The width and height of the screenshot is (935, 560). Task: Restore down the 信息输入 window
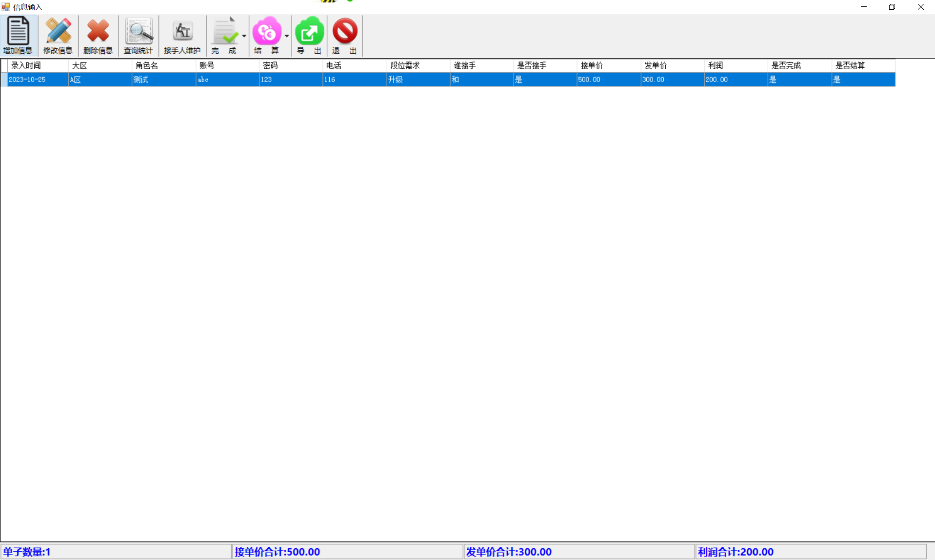892,7
